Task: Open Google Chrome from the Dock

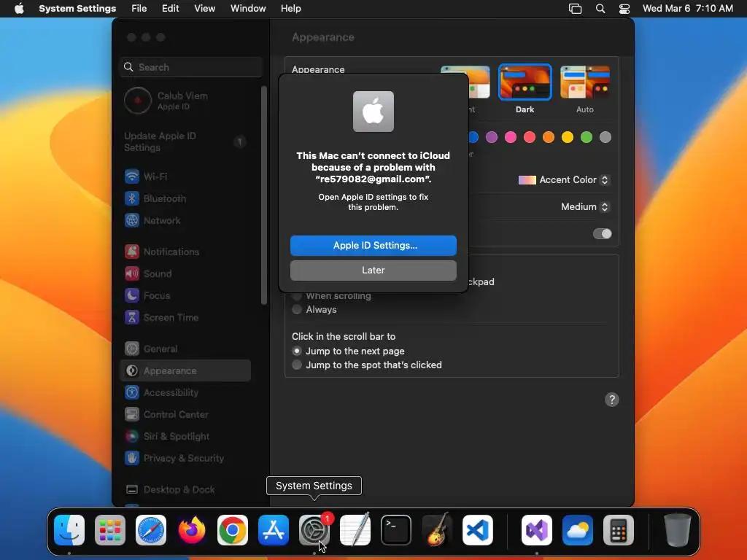Action: pos(233,530)
